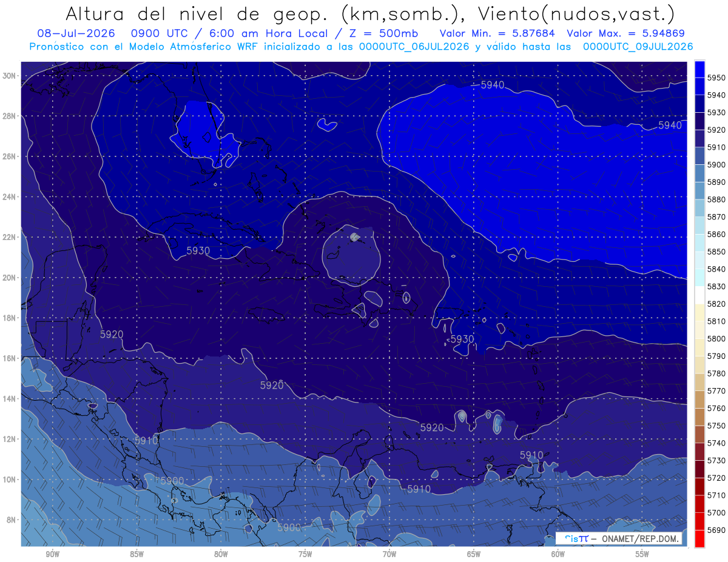This screenshot has width=728, height=562.
Task: Click the 5700 colorbar value label
Action: [716, 512]
